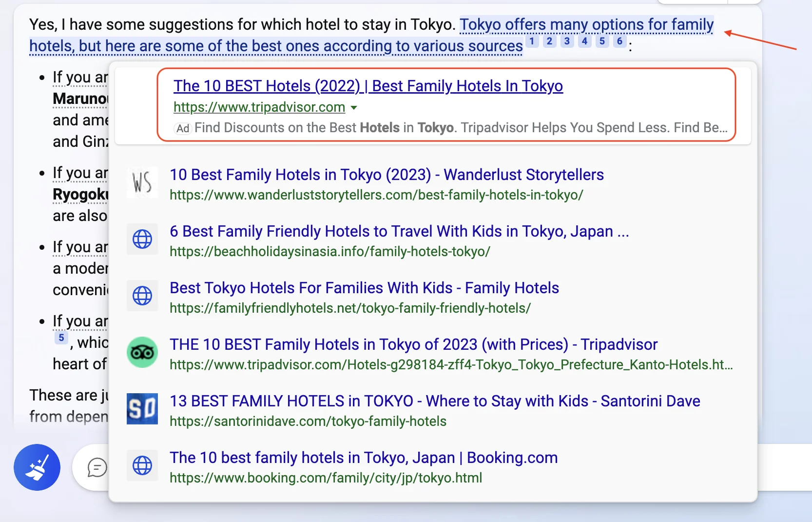Click the underlined Tokyo offers many options sentence
The width and height of the screenshot is (812, 522).
(x=275, y=46)
